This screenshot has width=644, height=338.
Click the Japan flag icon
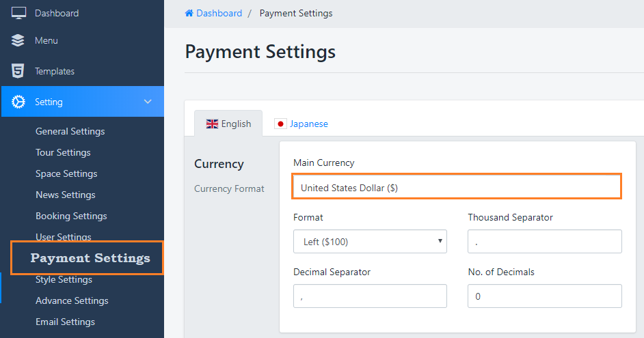280,124
